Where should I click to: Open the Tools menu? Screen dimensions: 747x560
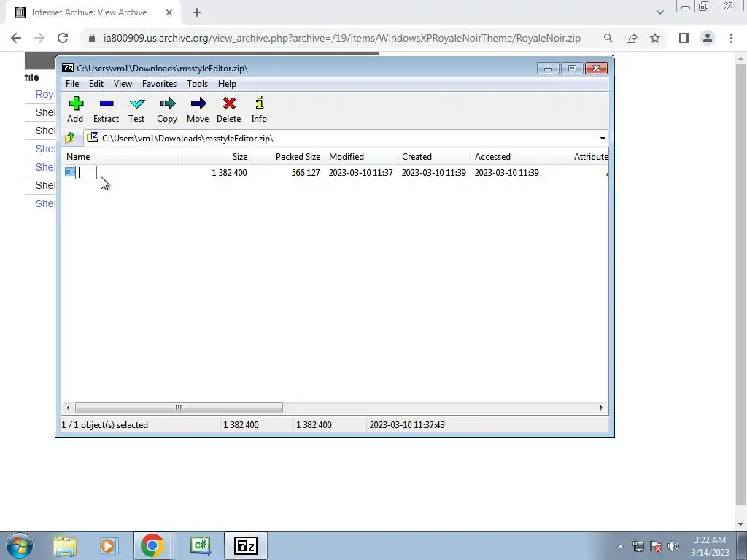(197, 84)
